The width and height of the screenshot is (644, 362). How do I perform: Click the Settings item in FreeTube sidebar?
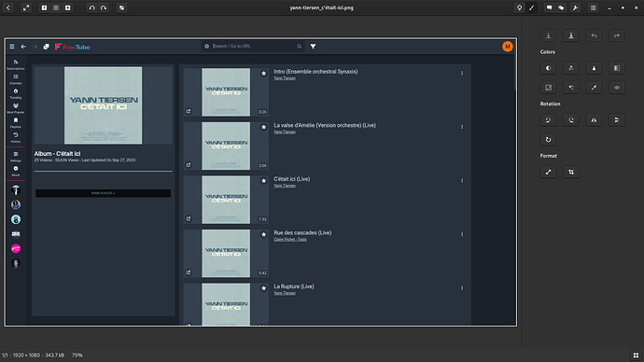tap(16, 157)
